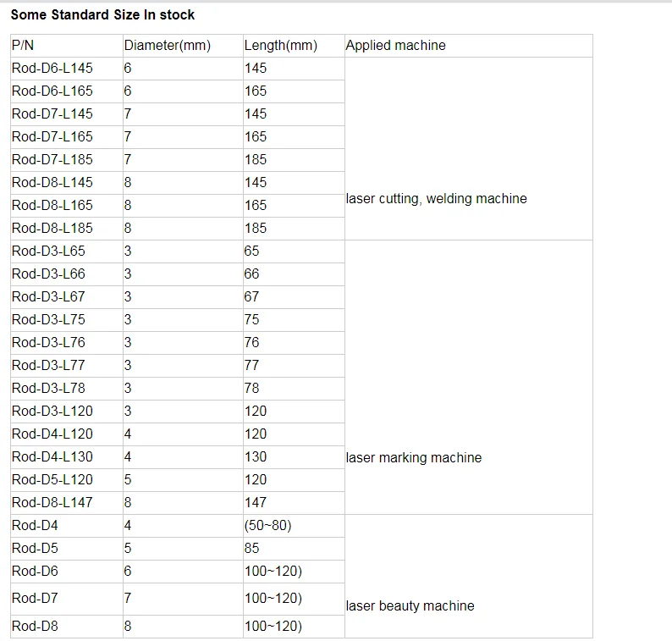Click the Some Standard Size In stock heading

(x=102, y=15)
